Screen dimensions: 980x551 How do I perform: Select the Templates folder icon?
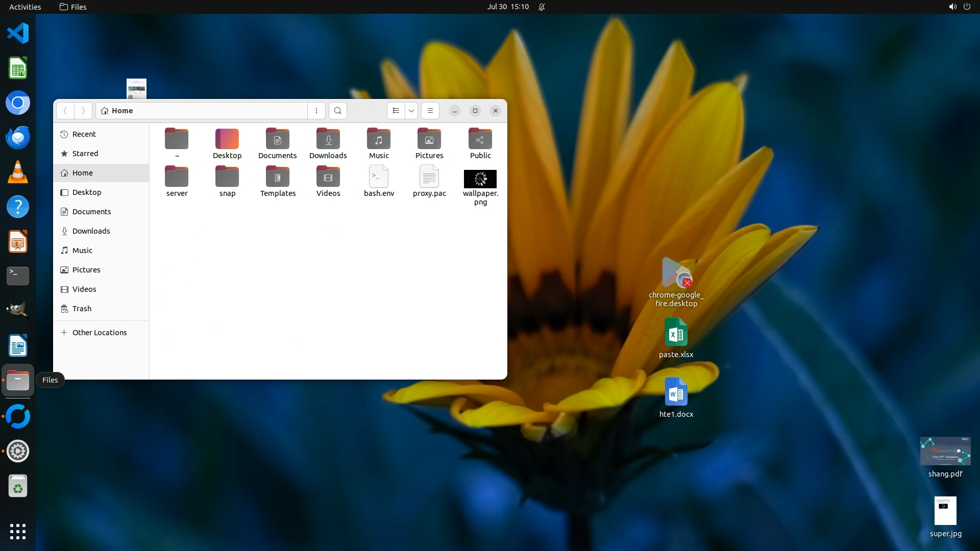(x=278, y=177)
